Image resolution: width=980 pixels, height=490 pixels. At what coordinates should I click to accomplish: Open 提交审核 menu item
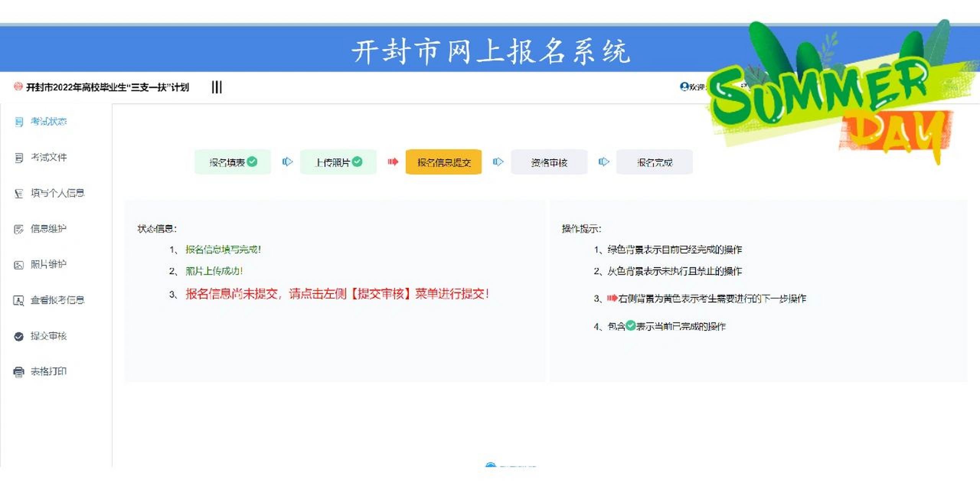pyautogui.click(x=49, y=336)
